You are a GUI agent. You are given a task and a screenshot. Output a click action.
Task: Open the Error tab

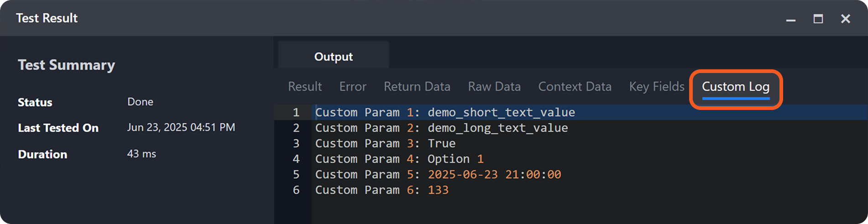pos(352,87)
